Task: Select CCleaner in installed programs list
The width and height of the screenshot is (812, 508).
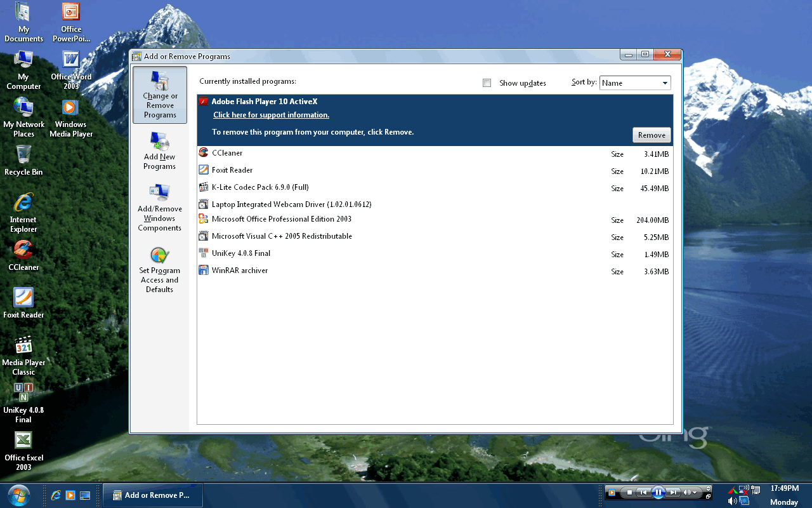Action: click(435, 153)
